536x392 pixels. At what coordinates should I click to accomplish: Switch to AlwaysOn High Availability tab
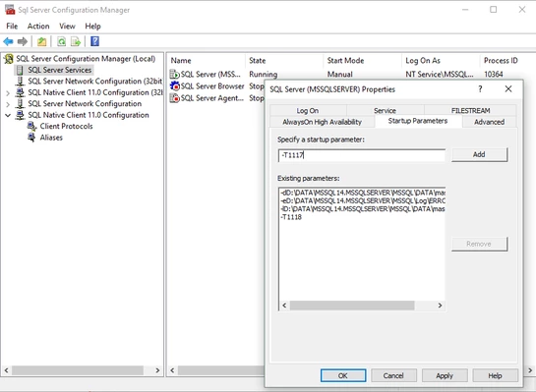[x=322, y=122]
